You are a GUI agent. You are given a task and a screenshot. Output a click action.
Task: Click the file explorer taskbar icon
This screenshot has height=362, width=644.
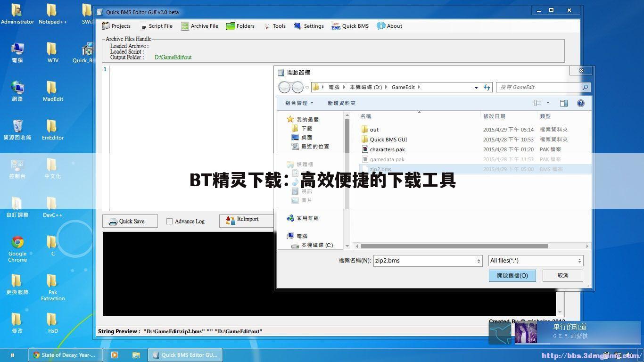point(136,355)
